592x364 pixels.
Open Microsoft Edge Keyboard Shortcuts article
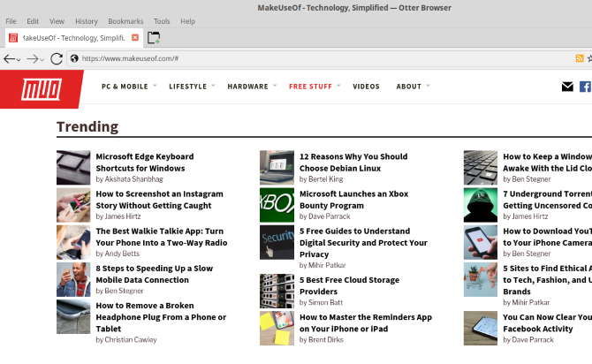click(x=145, y=163)
